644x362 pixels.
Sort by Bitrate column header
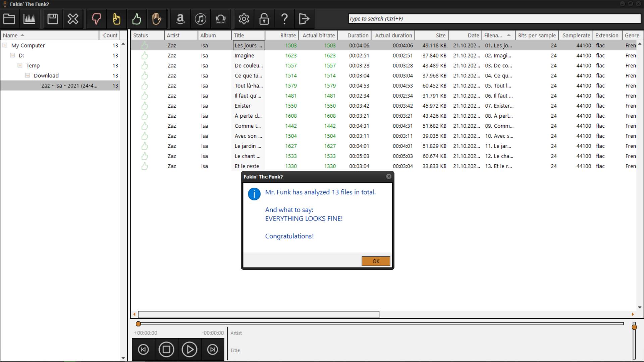[x=282, y=35]
